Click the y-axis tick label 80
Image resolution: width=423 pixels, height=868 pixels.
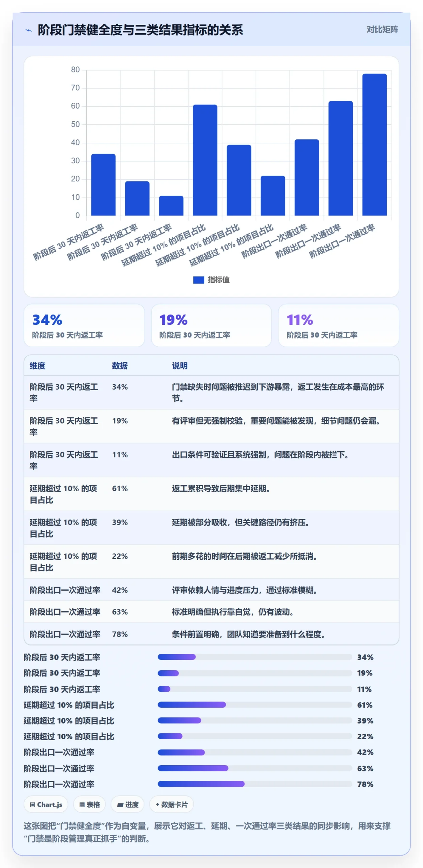pos(75,70)
